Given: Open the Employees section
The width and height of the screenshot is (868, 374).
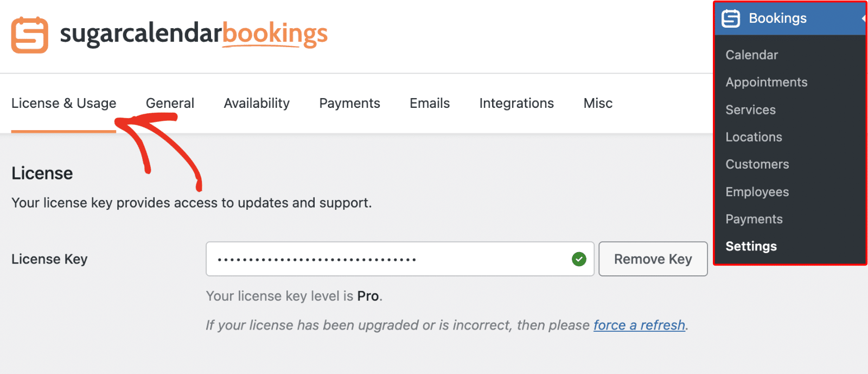Looking at the screenshot, I should [757, 191].
